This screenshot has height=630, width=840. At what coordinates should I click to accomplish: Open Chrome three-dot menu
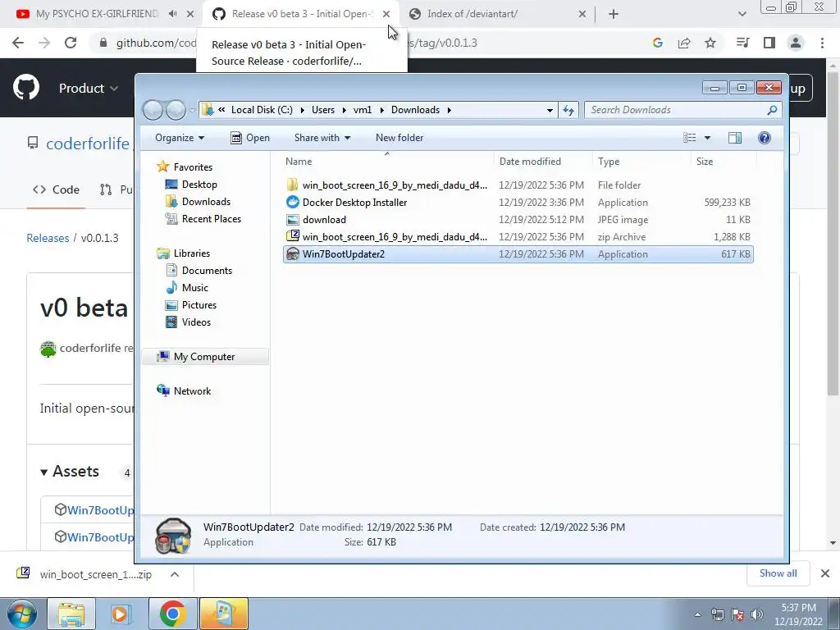tap(822, 43)
